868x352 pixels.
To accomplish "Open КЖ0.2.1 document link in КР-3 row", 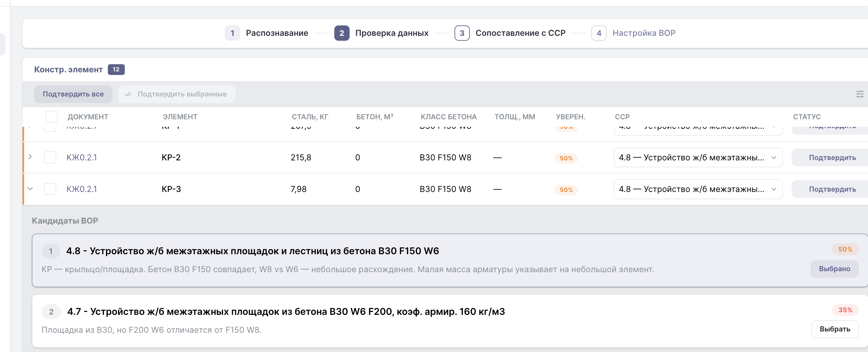I will coord(81,189).
